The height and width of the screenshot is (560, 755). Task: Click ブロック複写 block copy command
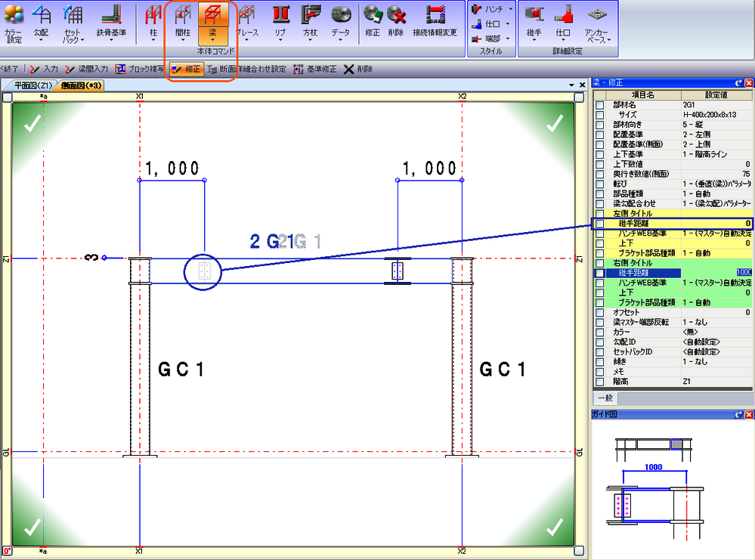coord(140,70)
